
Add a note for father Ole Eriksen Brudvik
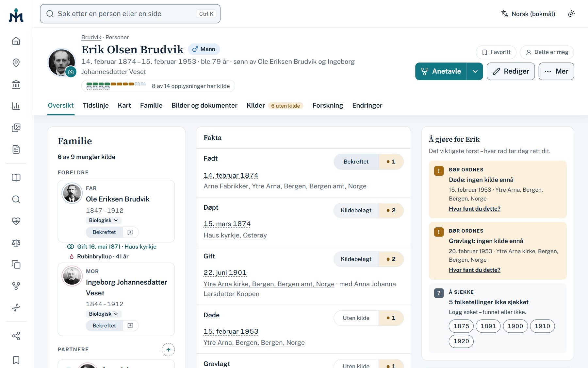pos(130,232)
